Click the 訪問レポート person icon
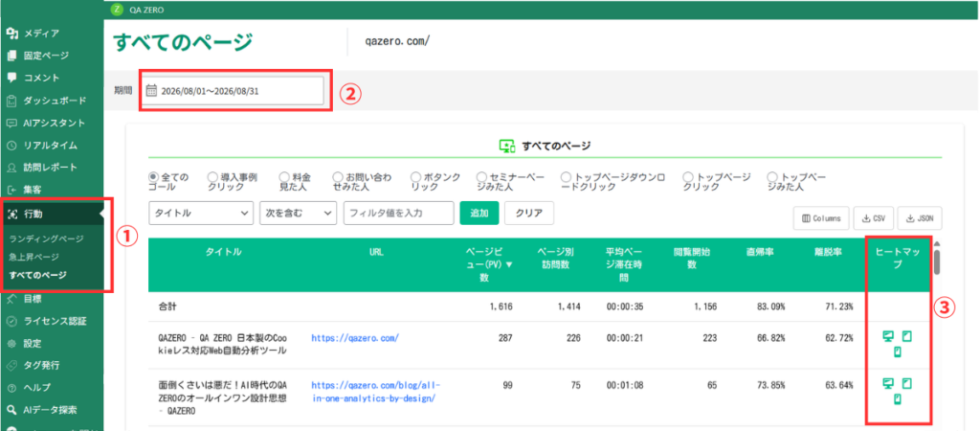Image resolution: width=980 pixels, height=431 pixels. (x=11, y=167)
